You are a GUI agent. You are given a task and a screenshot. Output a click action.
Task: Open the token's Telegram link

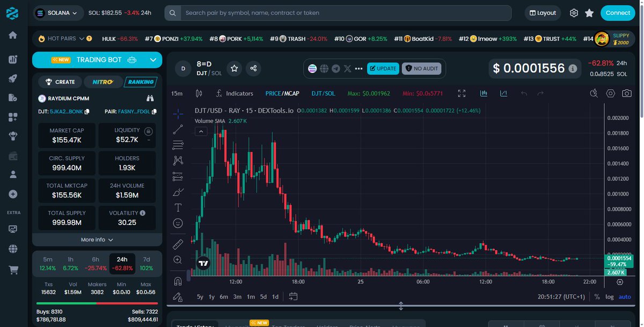click(336, 68)
